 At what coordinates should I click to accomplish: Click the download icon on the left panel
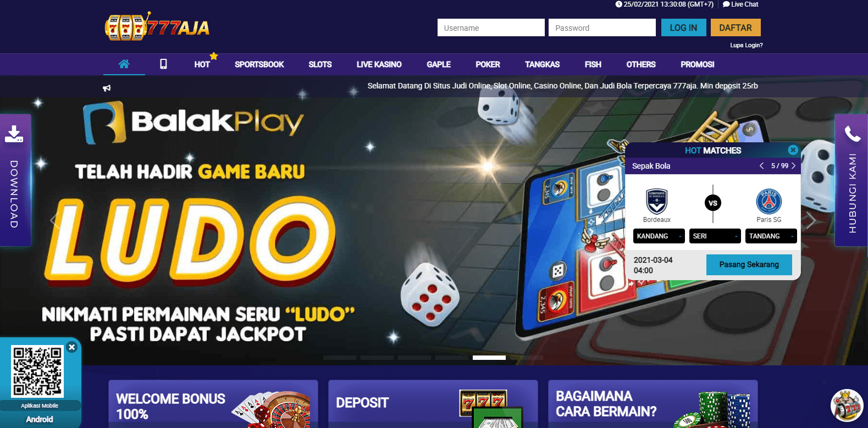click(x=14, y=134)
